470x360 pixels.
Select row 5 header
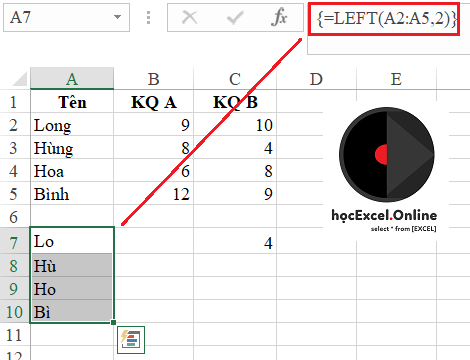(15, 193)
